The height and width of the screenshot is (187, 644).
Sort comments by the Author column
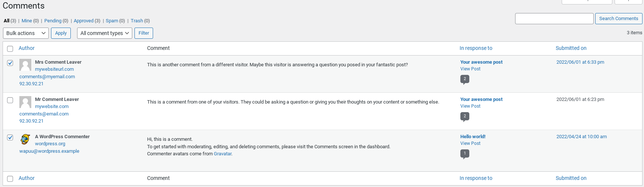[26, 48]
